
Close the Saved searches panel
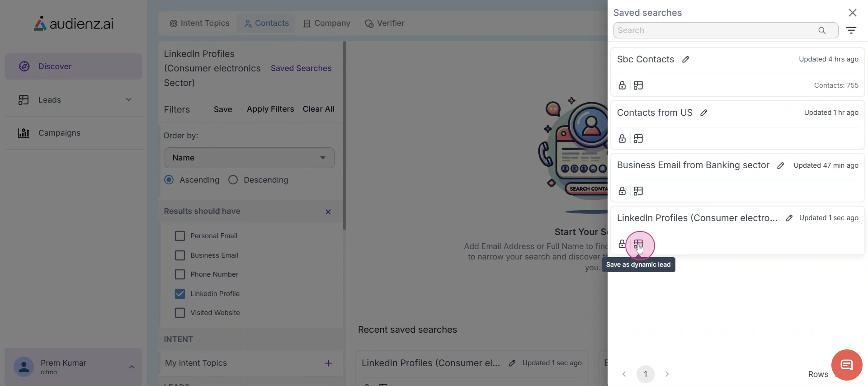coord(853,13)
